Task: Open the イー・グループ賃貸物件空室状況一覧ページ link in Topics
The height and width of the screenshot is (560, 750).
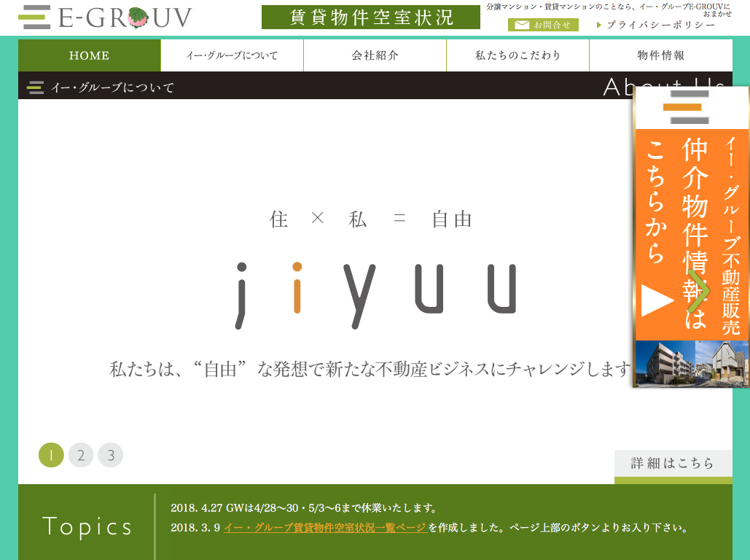Action: (325, 528)
